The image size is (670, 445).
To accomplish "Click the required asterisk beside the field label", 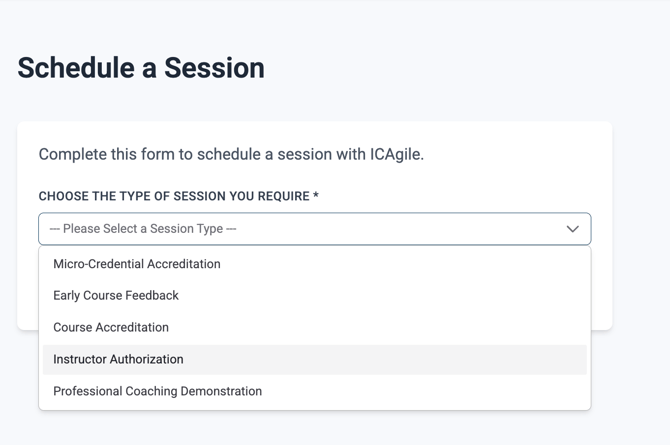I will pos(316,196).
